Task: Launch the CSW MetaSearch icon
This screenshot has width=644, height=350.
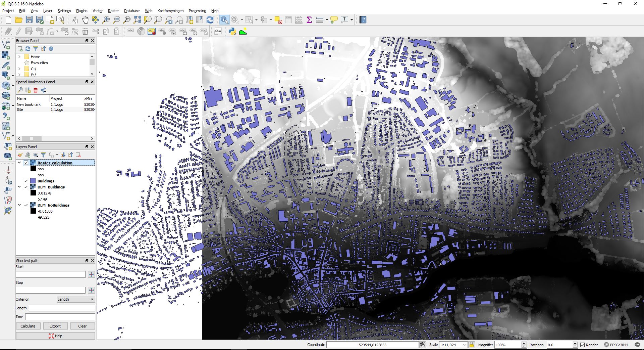Action: [218, 31]
